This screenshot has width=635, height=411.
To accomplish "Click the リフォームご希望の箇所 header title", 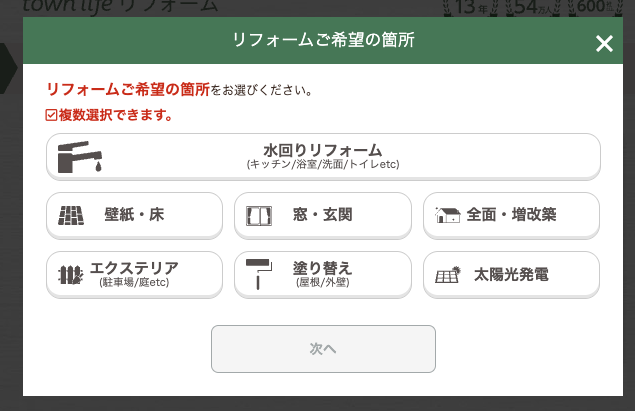I will tap(323, 42).
